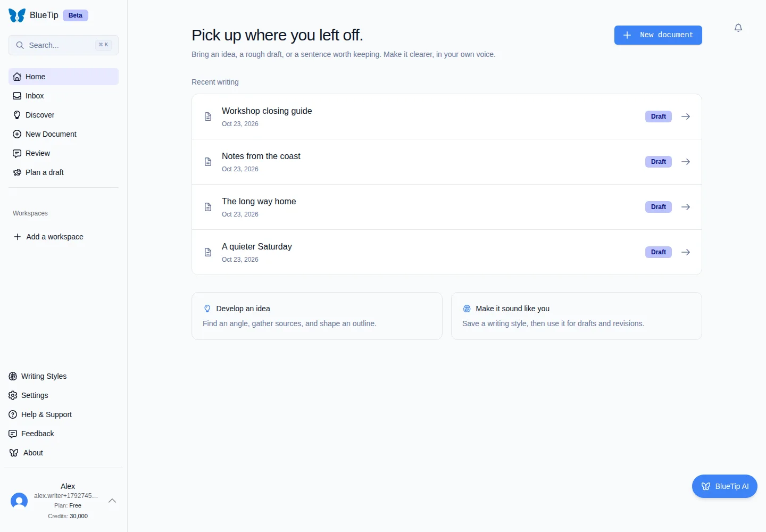Screen dimensions: 766x532
Task: Open Discover in sidebar
Action: tap(63, 115)
